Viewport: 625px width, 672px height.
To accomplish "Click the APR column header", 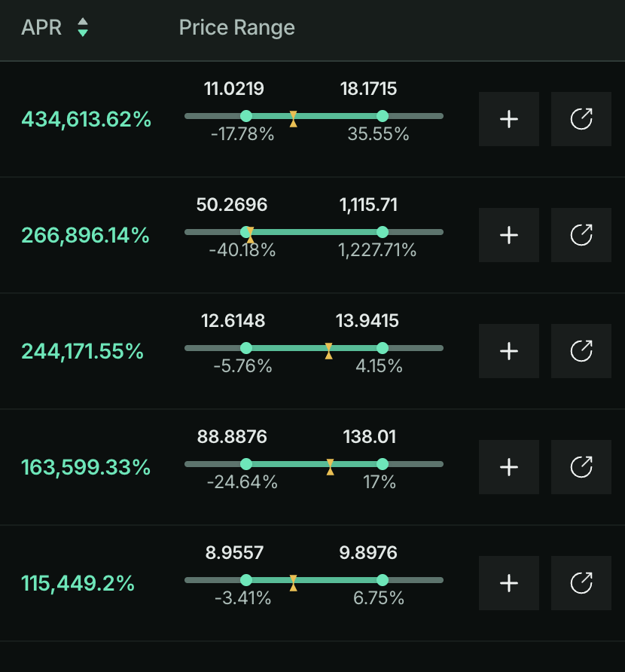I will point(41,27).
